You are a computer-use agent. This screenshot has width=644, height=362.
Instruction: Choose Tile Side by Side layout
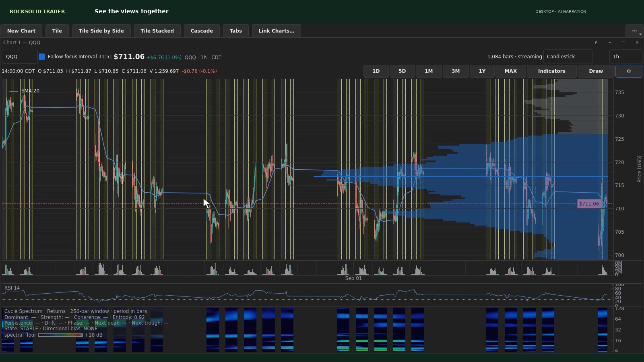click(101, 31)
